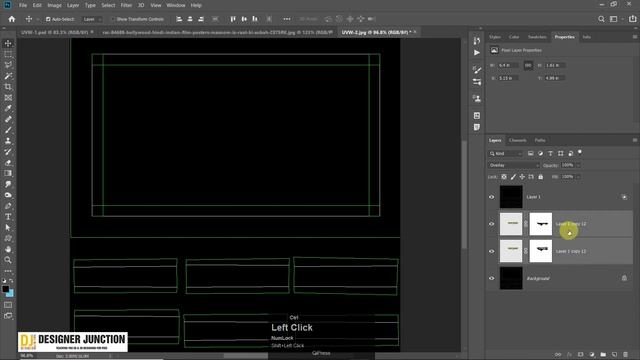Image resolution: width=640 pixels, height=360 pixels.
Task: Switch to the Paths tab
Action: point(540,140)
